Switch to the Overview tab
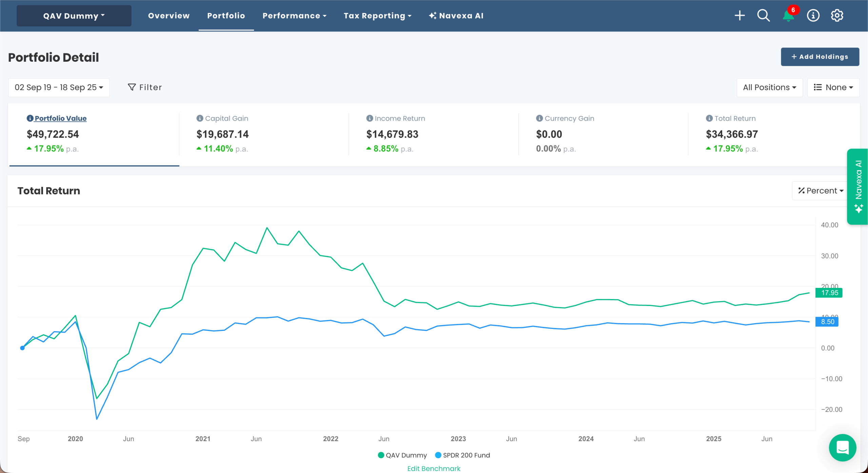 169,16
